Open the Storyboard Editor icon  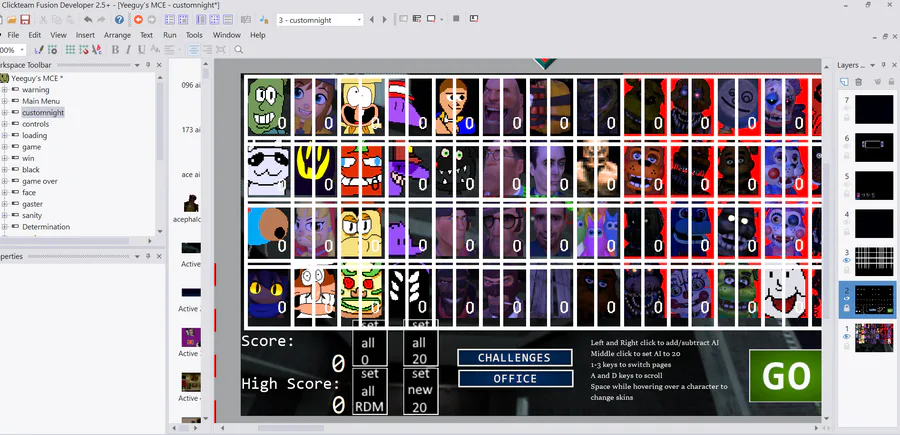(170, 20)
